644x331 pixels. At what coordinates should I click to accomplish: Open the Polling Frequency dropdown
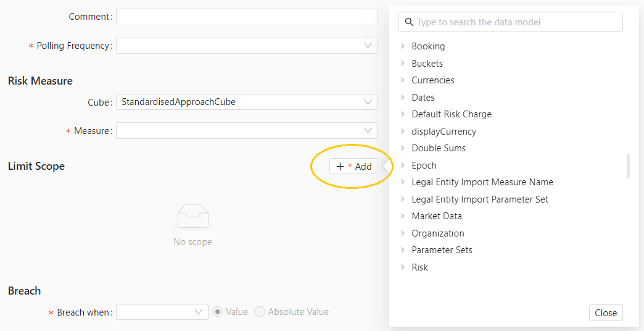247,46
